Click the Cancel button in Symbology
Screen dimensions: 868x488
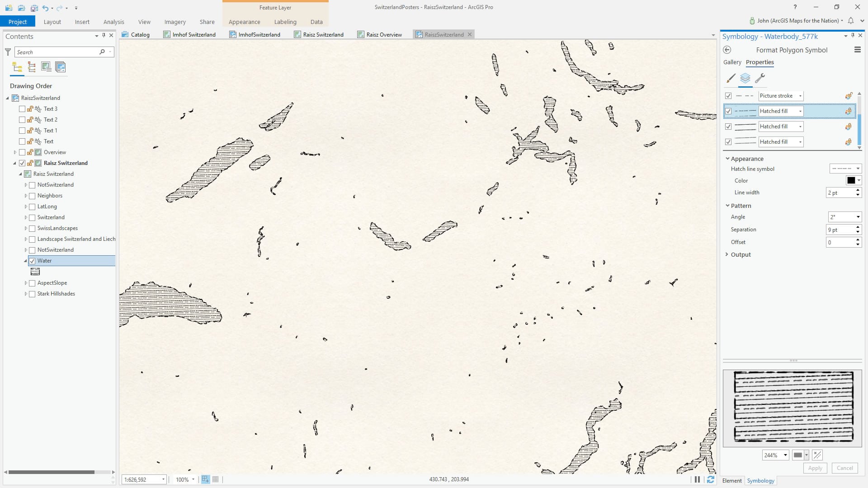click(844, 468)
